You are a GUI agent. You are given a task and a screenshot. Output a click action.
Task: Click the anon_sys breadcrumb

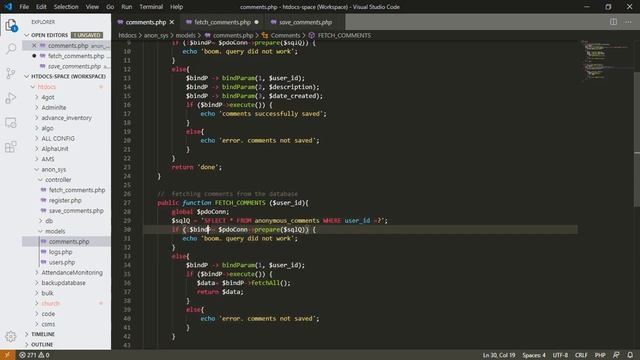(156, 36)
